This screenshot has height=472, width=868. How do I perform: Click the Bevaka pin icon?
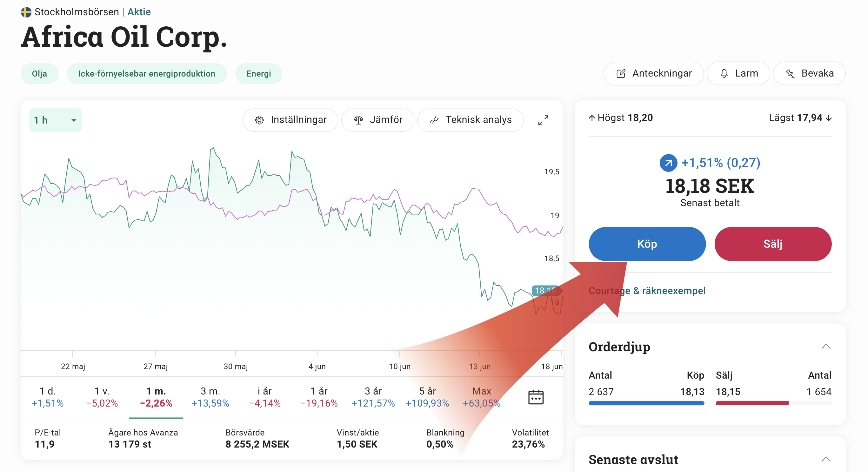click(x=790, y=73)
